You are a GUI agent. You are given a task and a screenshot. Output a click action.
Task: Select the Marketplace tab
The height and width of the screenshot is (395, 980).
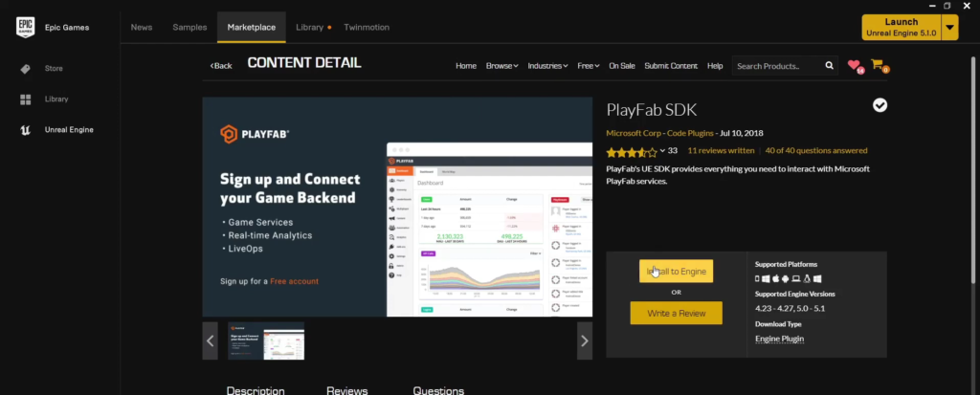[252, 28]
